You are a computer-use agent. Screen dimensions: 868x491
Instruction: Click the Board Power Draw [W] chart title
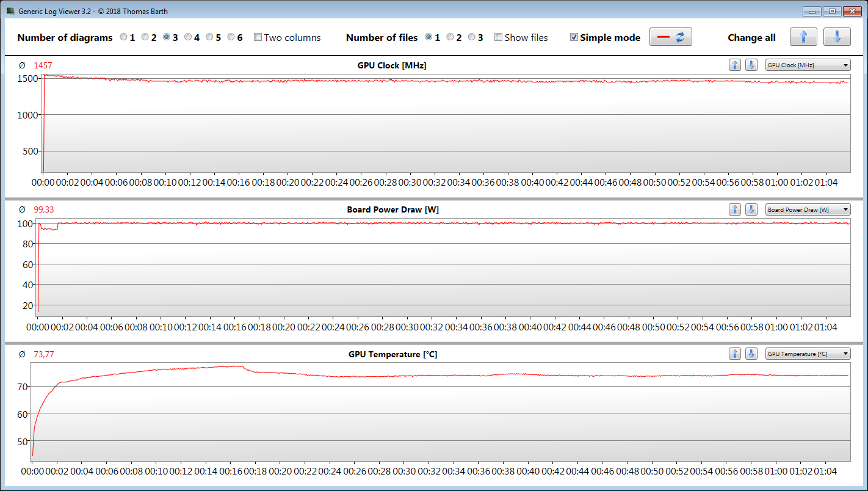coord(392,209)
